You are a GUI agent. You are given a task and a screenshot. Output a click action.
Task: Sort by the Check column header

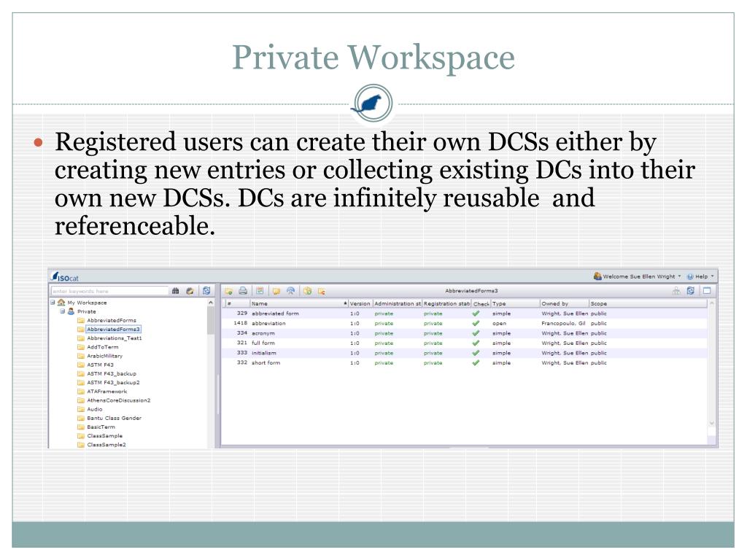tap(481, 303)
